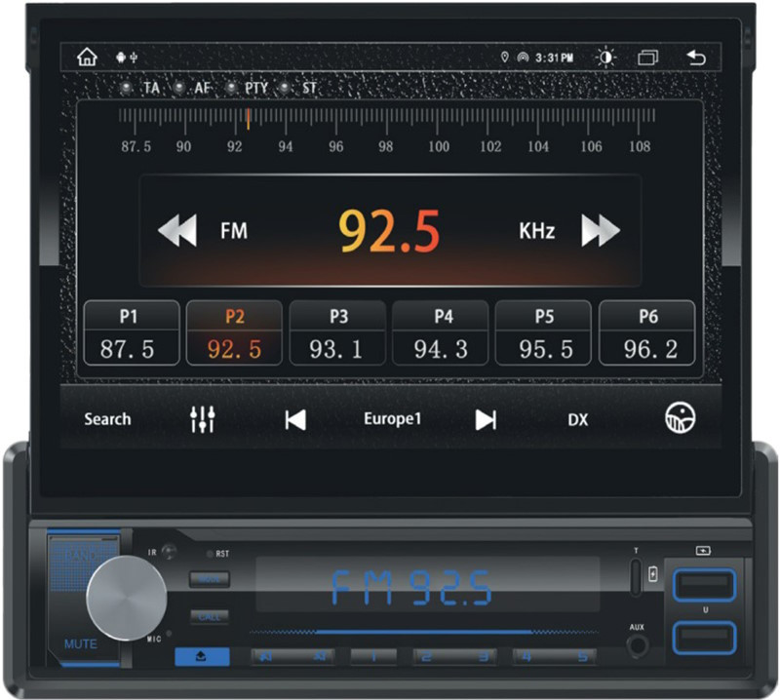Switch bands by tapping the FM label

pos(234,230)
